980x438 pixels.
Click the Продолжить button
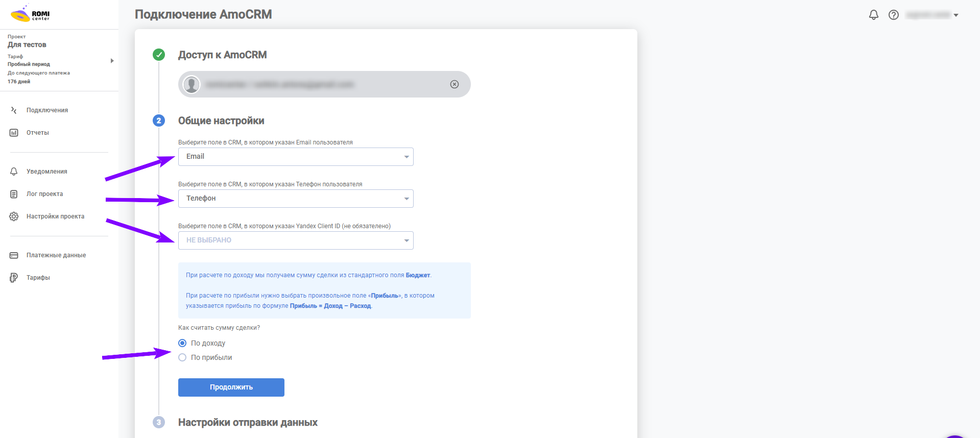tap(231, 387)
